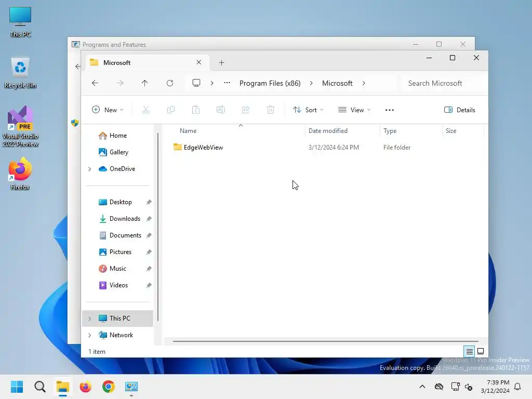Screen dimensions: 532x399
Task: Click the Microsoft breadcrumb segment
Action: [x=337, y=83]
